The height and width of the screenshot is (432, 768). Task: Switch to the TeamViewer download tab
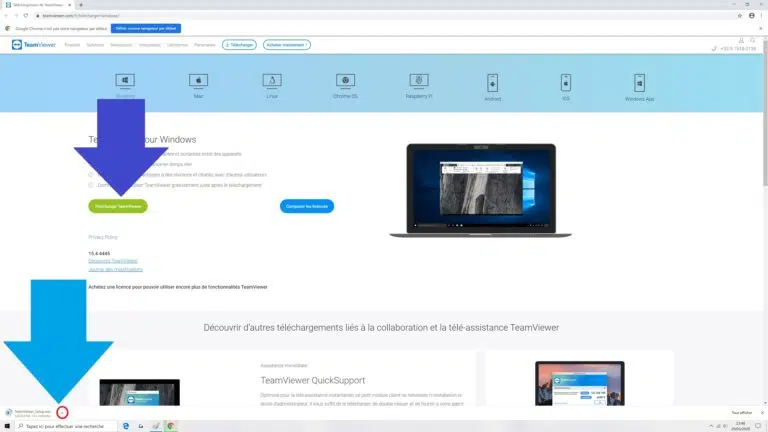[x=38, y=5]
